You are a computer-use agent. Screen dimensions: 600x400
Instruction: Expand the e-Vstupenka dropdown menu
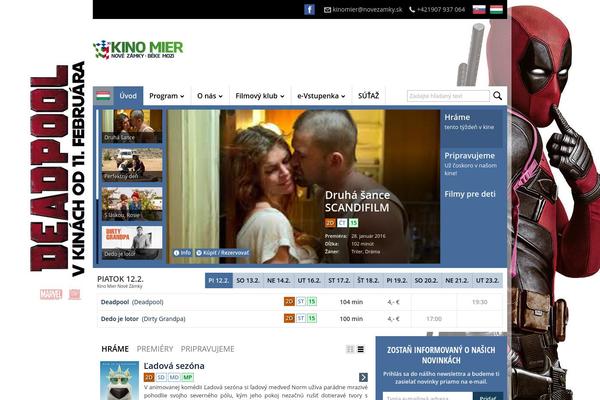pos(321,96)
